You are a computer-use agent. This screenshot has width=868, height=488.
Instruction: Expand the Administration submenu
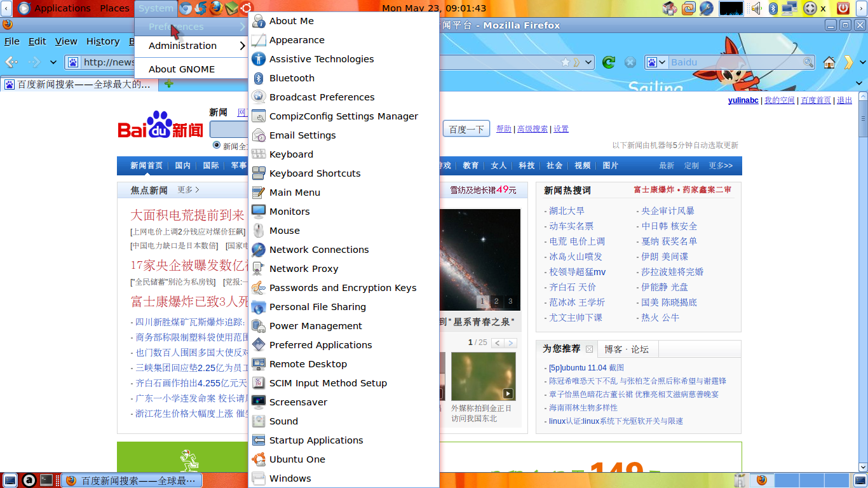191,46
